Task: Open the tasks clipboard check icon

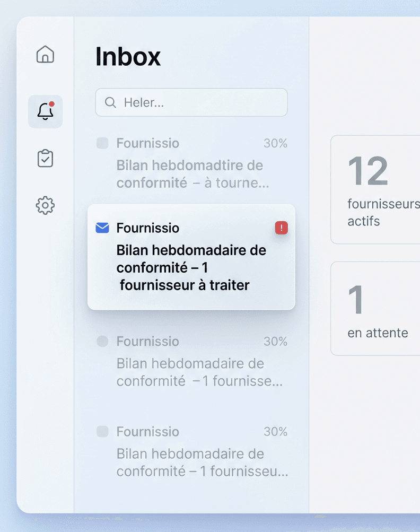Action: coord(45,158)
